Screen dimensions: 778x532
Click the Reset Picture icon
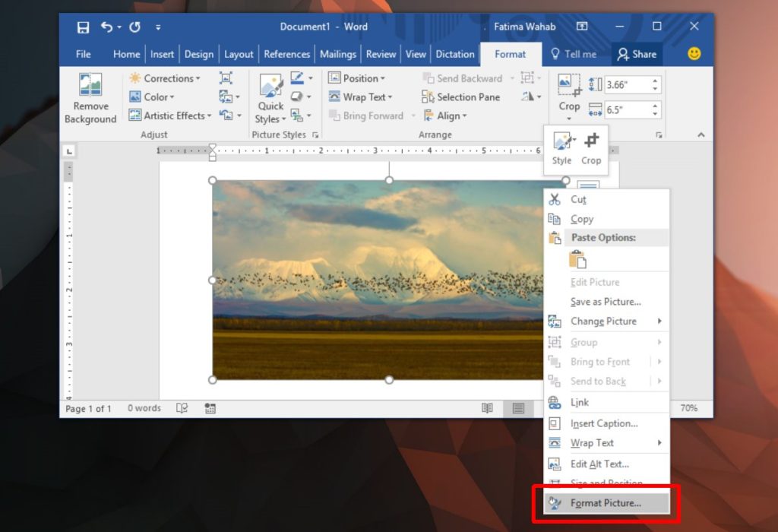(226, 116)
